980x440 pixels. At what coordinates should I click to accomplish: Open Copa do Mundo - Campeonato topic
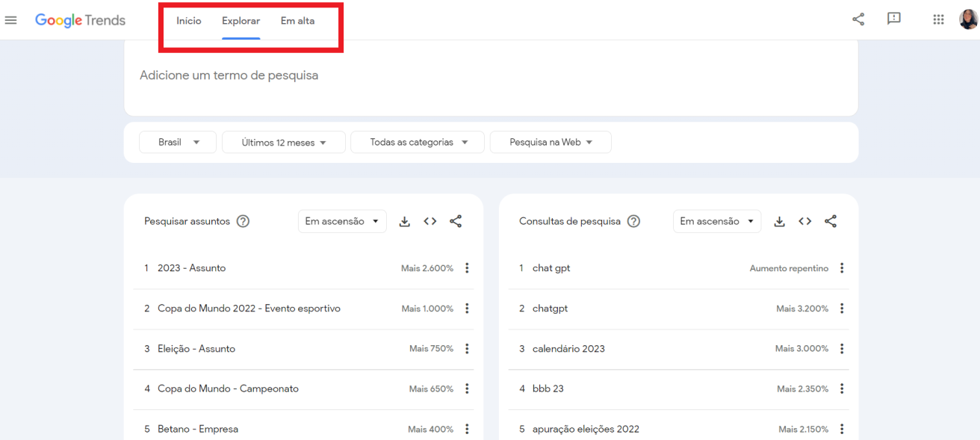[x=228, y=389]
